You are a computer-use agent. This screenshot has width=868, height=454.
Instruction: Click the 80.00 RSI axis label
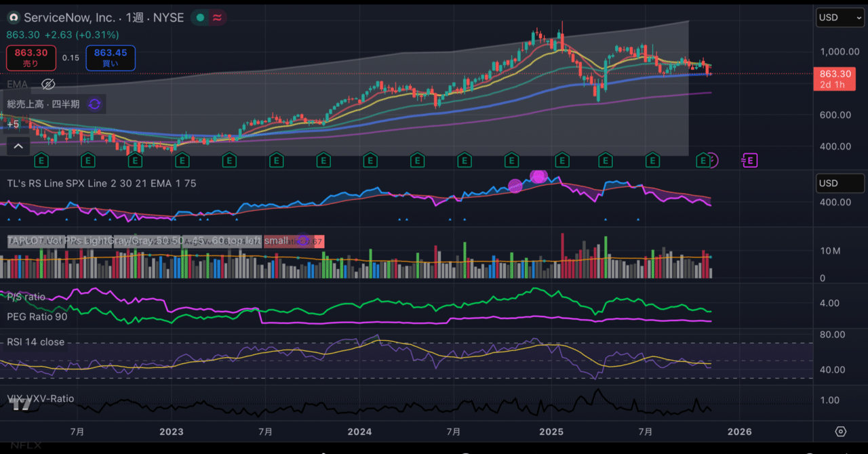pyautogui.click(x=833, y=335)
